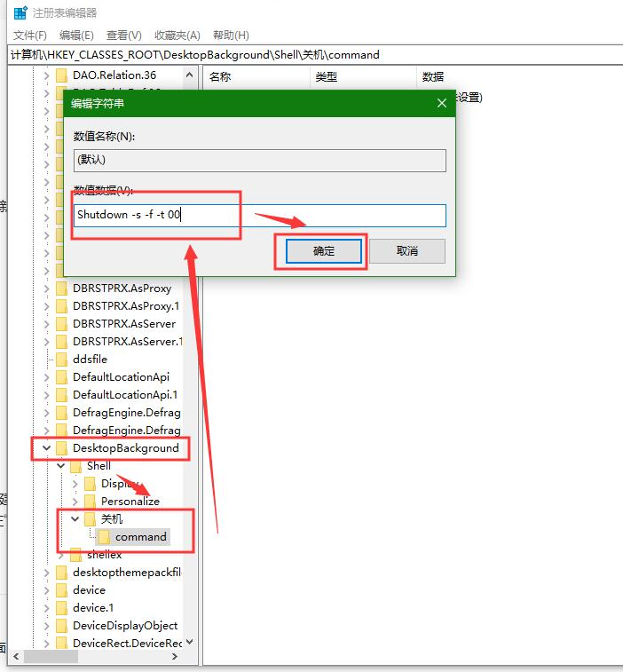623x672 pixels.
Task: Open the 帮助(H) help menu
Action: click(x=231, y=35)
